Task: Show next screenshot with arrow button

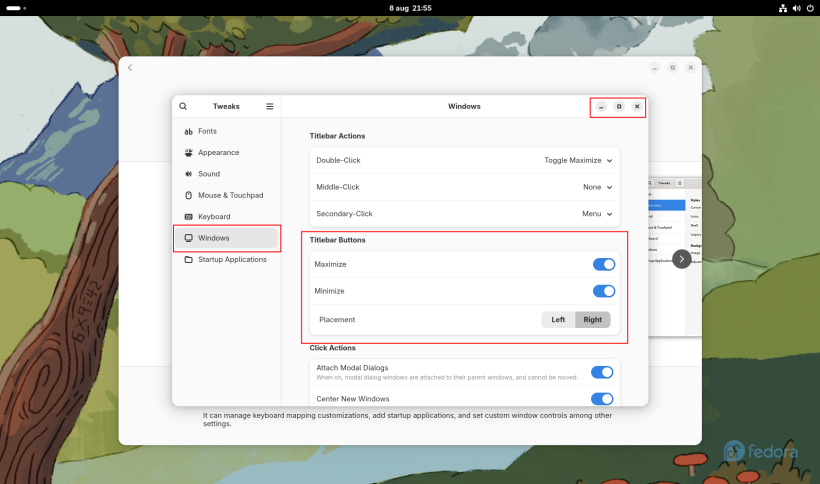Action: (x=681, y=259)
